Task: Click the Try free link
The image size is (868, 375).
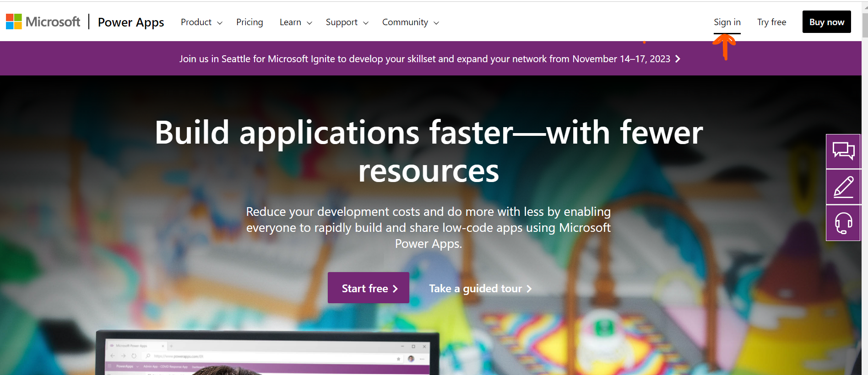Action: pyautogui.click(x=771, y=22)
